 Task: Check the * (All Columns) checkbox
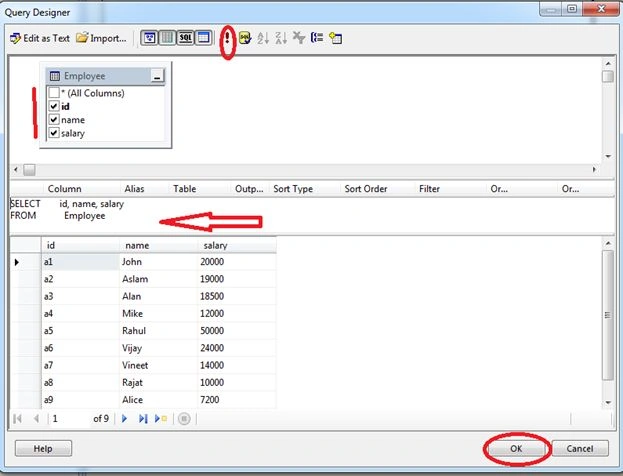(x=54, y=93)
